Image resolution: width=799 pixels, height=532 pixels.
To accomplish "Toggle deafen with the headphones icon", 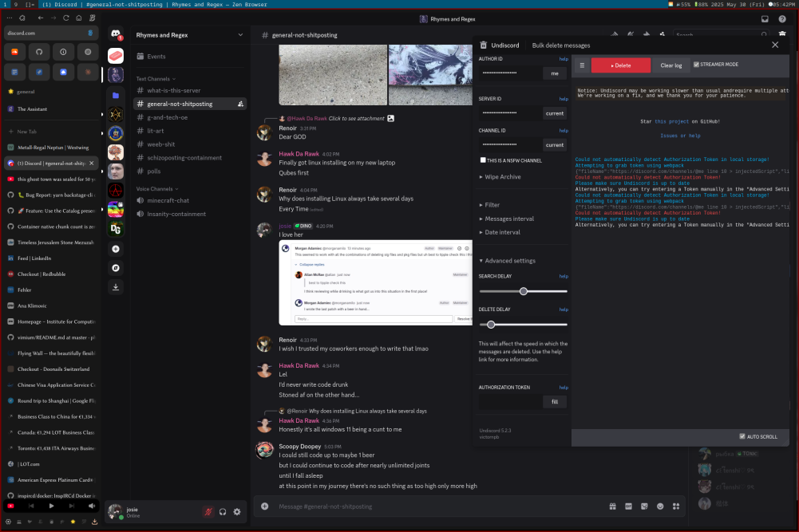I will pyautogui.click(x=223, y=512).
